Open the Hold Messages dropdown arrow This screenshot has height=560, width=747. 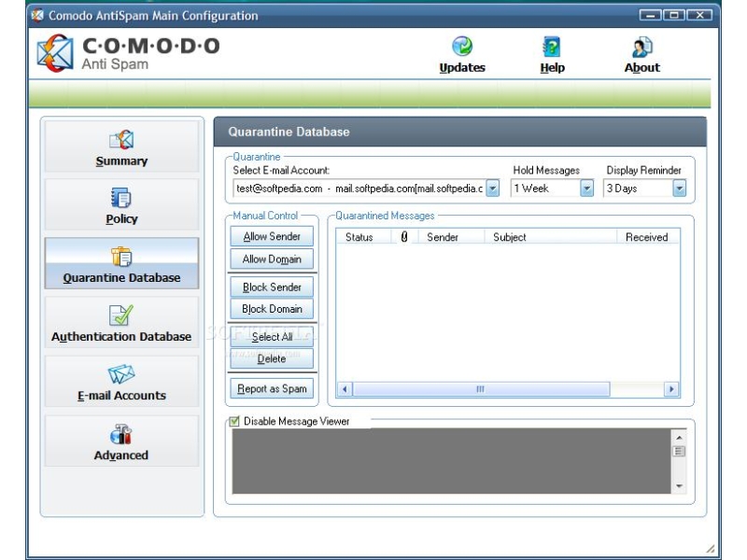[587, 189]
